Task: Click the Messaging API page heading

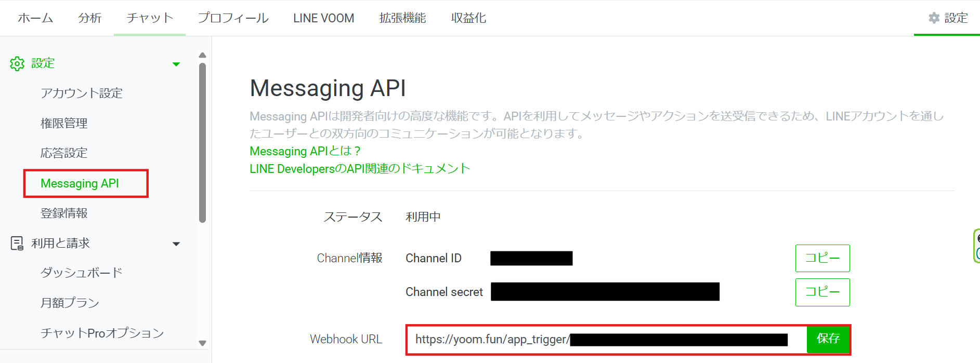Action: [328, 88]
